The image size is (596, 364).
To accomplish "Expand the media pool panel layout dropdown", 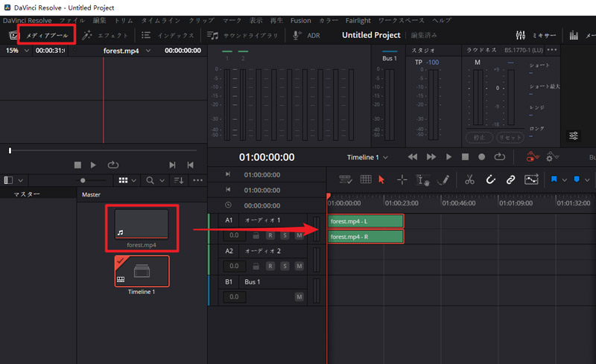I will [x=21, y=180].
